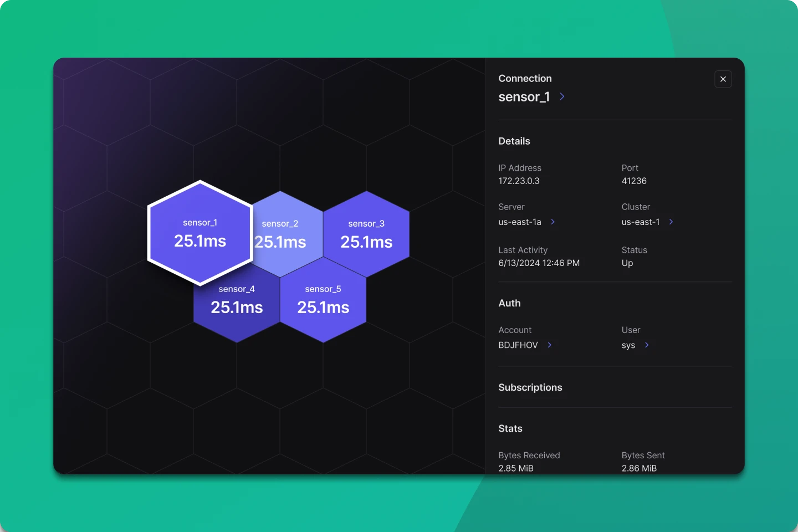Expand the Subscriptions section
798x532 pixels.
530,387
